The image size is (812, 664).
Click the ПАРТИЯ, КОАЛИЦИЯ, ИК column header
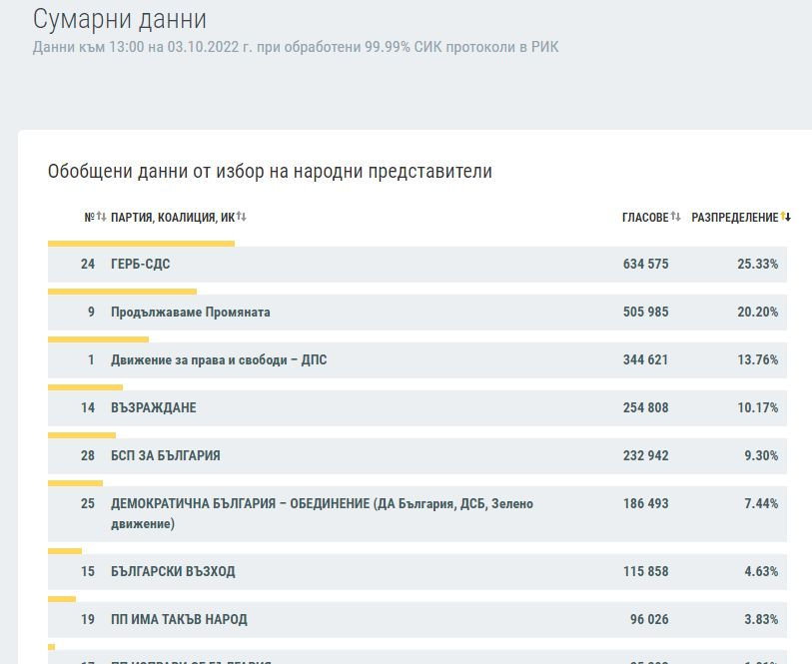[x=173, y=218]
